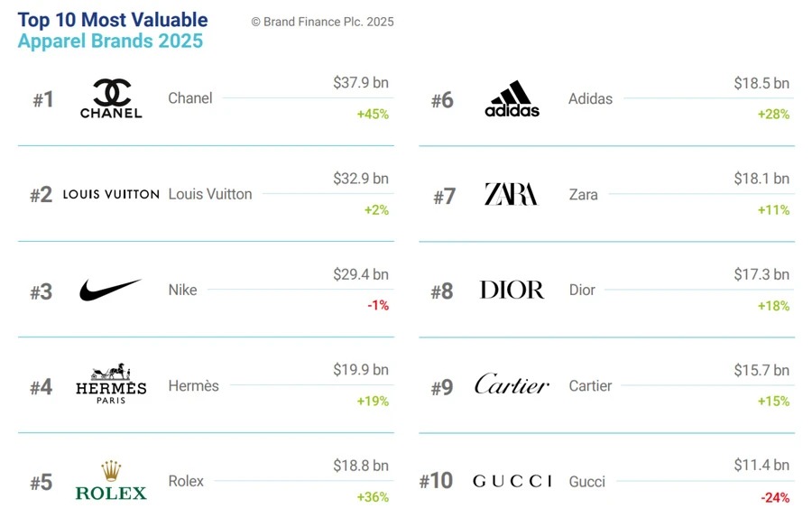812x517 pixels.
Task: Click the #6 rank number
Action: point(442,100)
